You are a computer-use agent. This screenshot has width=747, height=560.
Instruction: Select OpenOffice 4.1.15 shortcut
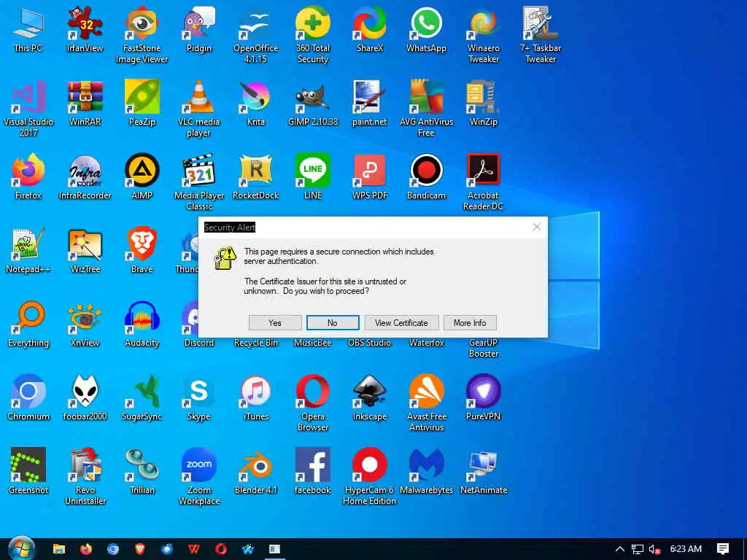click(256, 35)
